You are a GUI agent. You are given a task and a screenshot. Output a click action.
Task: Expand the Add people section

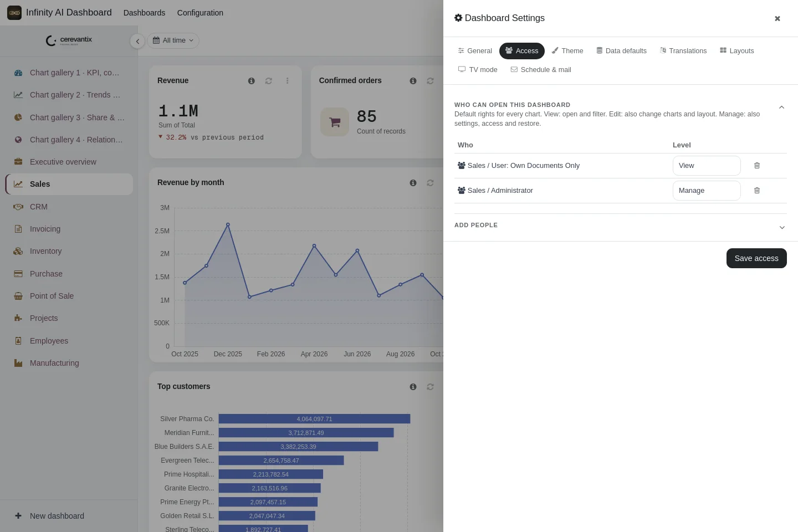coord(782,228)
